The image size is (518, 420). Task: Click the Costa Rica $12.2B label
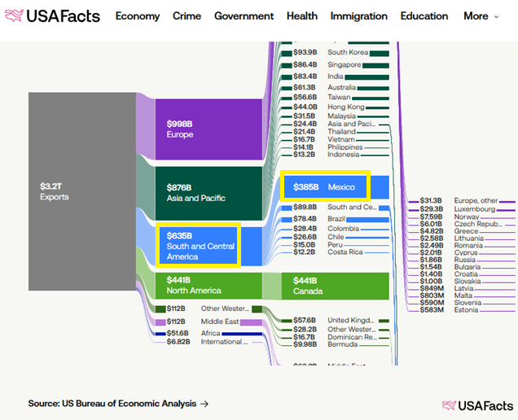328,252
